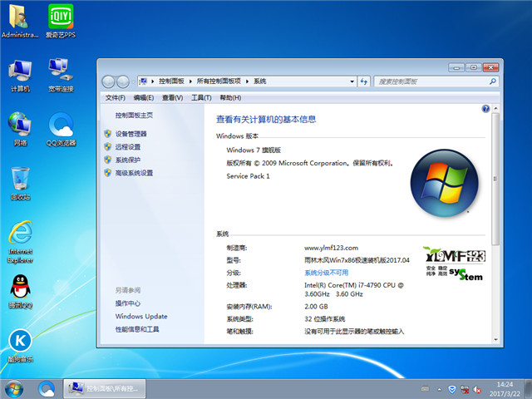Open the Tencent QQ penguin icon
This screenshot has height=399, width=532.
point(20,292)
